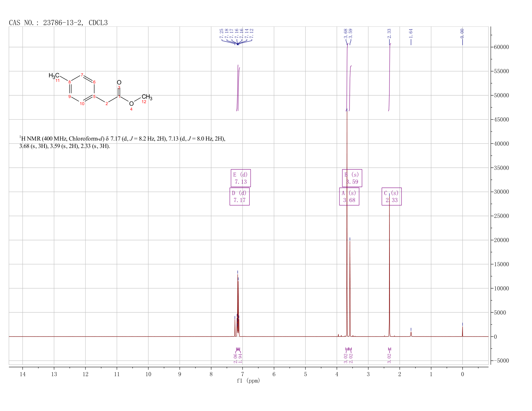Click integral value 2.02 under 3.59 peak
Viewport: 532px width, 411px height.
351,358
